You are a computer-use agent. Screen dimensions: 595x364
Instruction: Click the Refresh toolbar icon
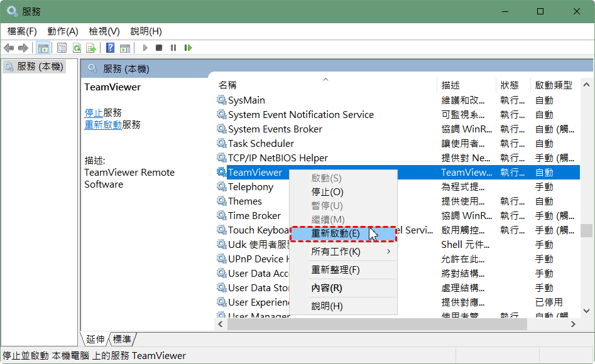tap(77, 48)
